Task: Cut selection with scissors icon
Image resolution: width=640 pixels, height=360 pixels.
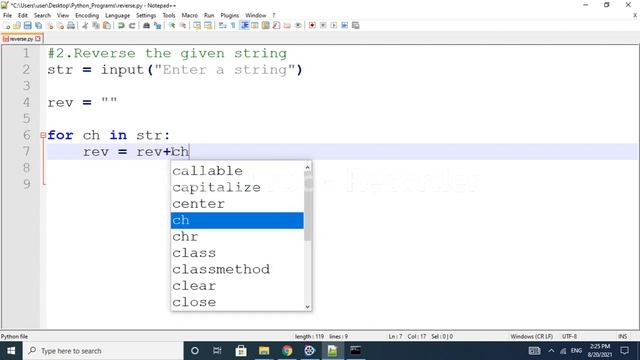Action: pyautogui.click(x=85, y=25)
